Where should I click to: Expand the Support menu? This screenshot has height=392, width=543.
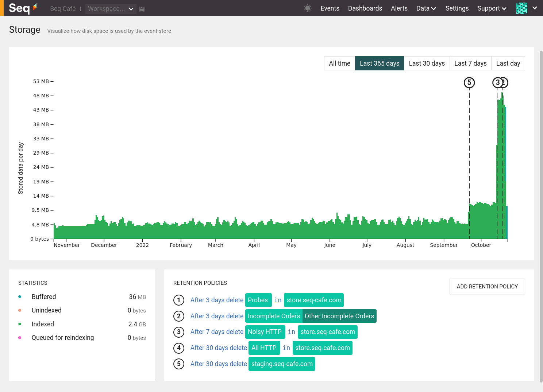pos(492,8)
